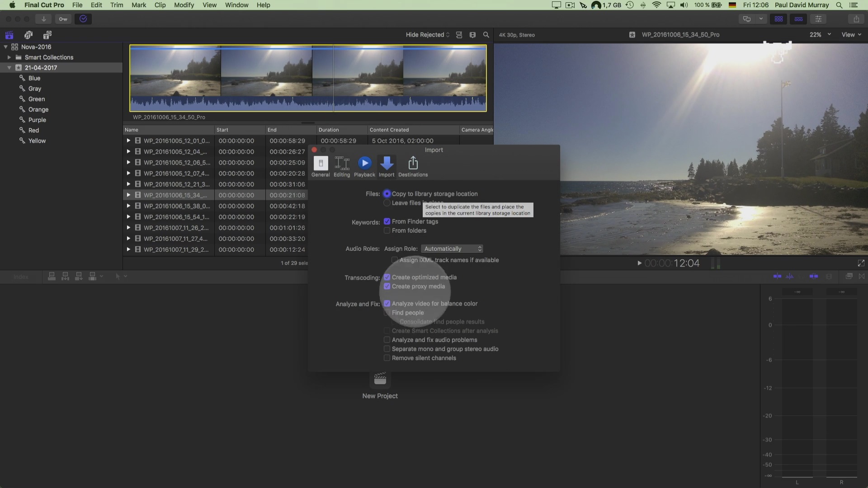This screenshot has width=868, height=488.
Task: Select Leave files in place option
Action: pos(387,203)
